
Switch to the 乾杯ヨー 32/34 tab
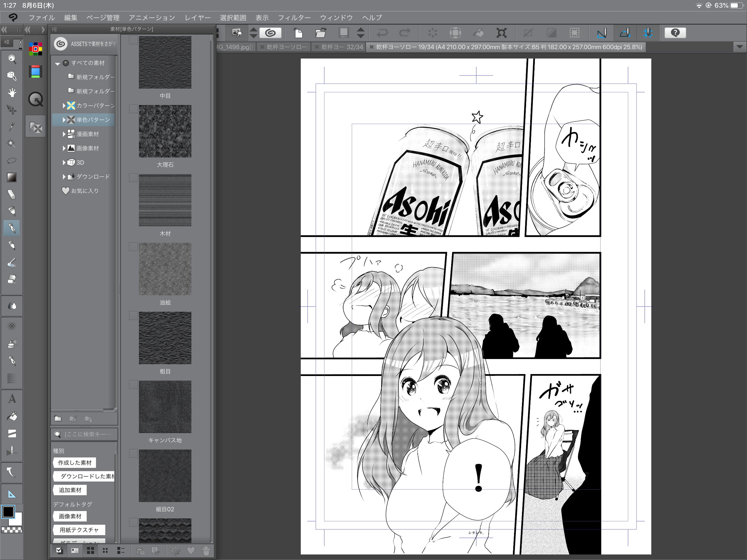point(339,47)
